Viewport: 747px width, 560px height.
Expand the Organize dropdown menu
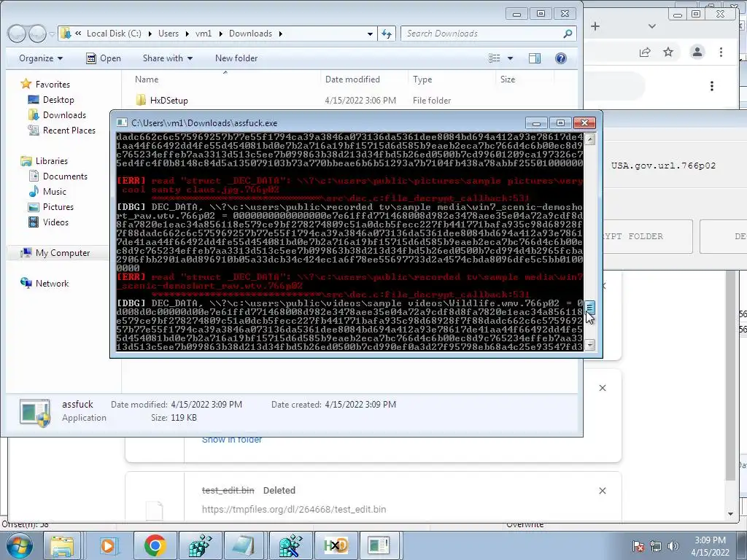point(41,58)
